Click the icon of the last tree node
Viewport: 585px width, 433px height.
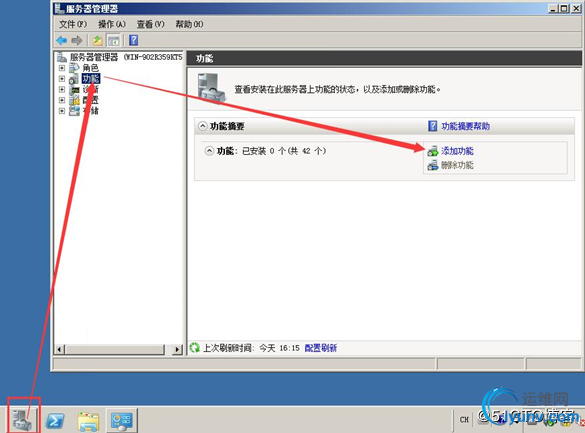coord(74,111)
